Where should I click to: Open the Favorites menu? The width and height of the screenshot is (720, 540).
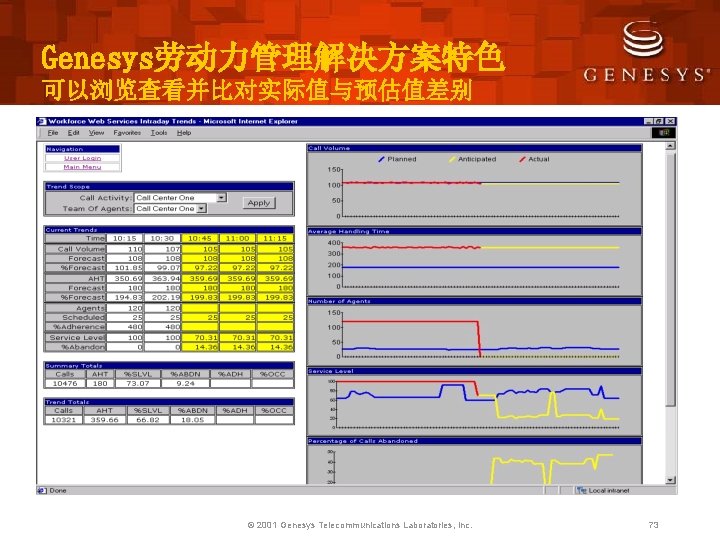[127, 133]
